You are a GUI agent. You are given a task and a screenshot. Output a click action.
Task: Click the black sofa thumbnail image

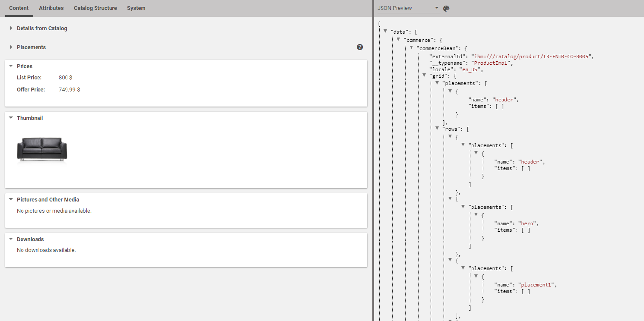click(41, 148)
